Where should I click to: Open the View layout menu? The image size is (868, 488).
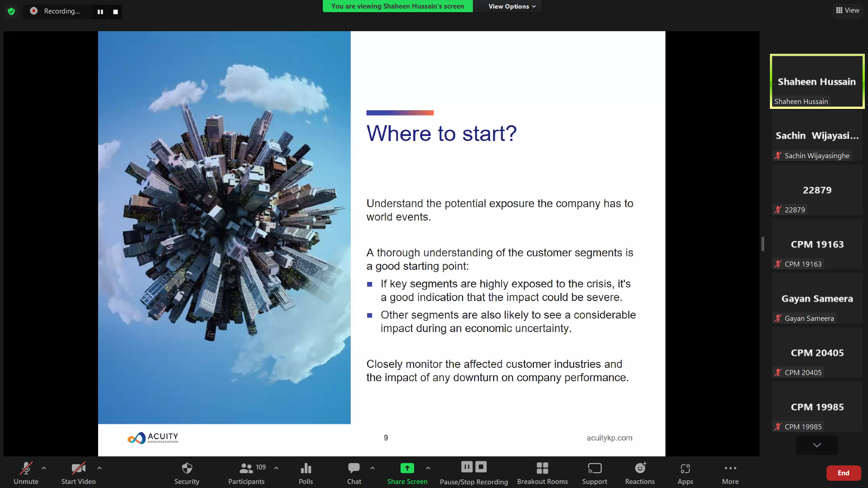(x=848, y=10)
